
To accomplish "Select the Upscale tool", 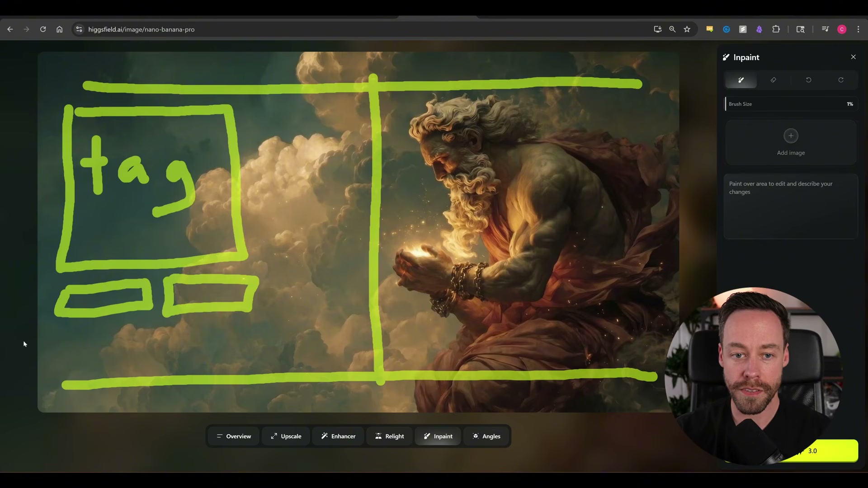I will pos(286,436).
